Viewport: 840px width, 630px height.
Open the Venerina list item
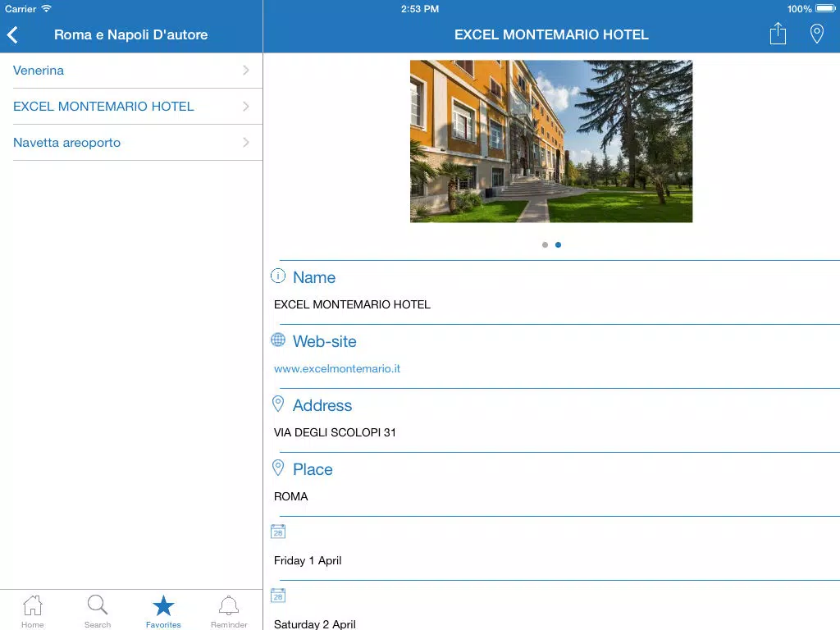[131, 71]
